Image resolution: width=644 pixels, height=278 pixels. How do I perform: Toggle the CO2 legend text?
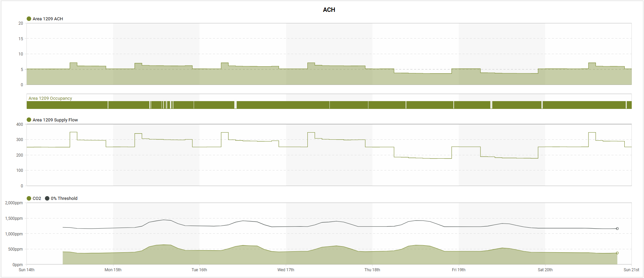[x=37, y=199]
